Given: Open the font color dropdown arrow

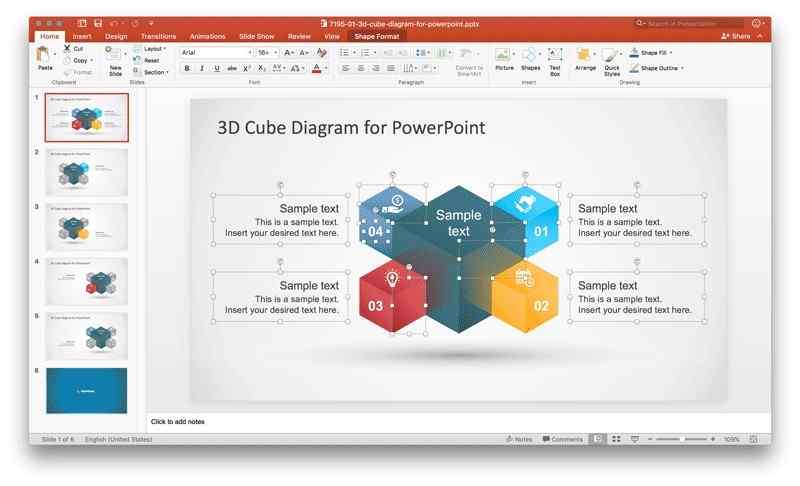Looking at the screenshot, I should (326, 68).
